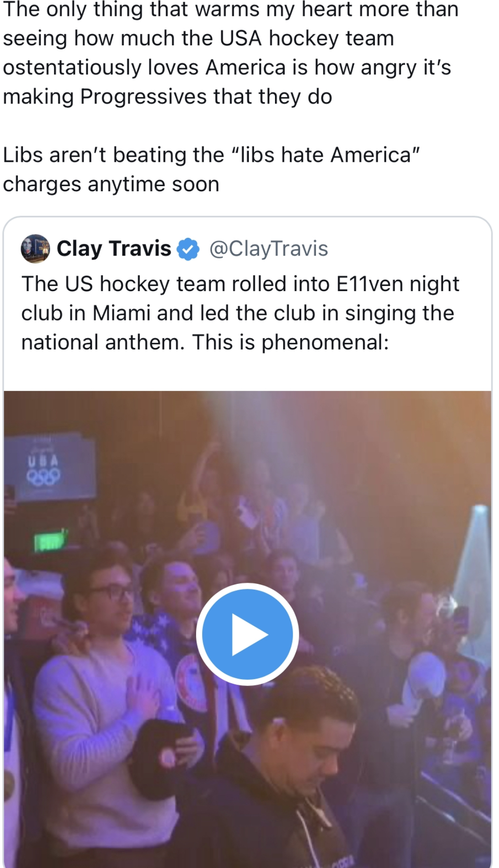Click the word "Progressives" in main tweet

pos(143,97)
